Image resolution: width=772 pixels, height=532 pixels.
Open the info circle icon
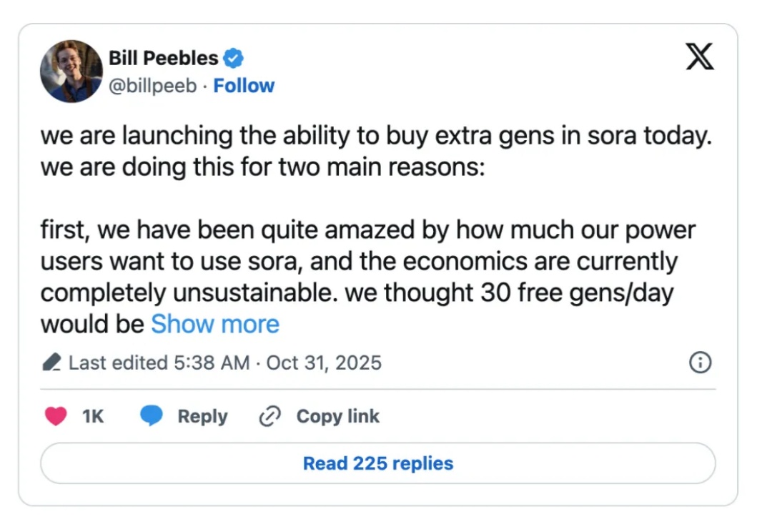tap(699, 363)
